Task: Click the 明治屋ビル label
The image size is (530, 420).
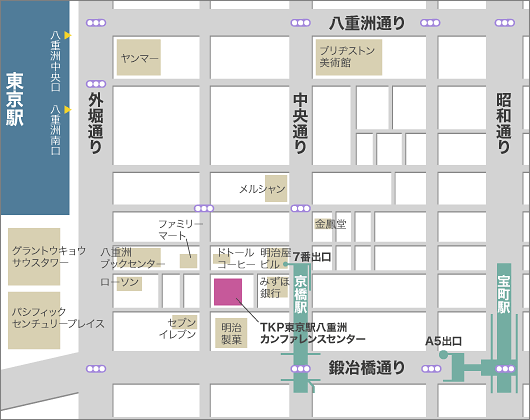Action: point(276,258)
